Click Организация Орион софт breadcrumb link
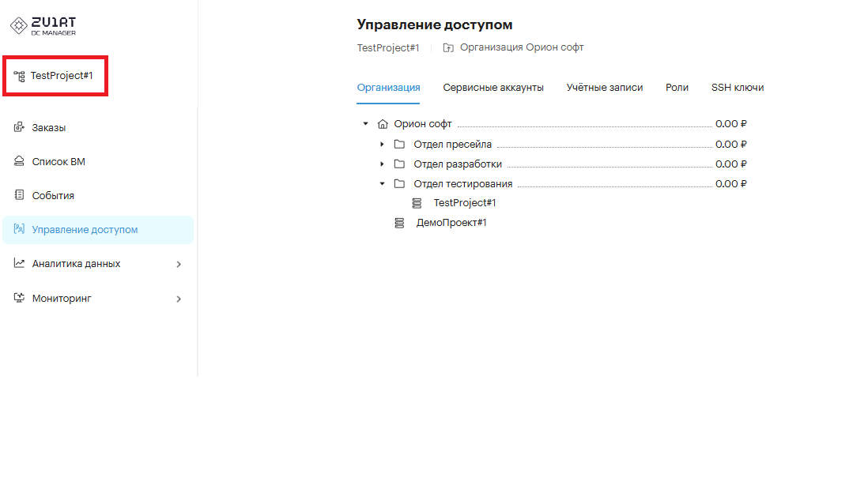Viewport: 868px width, 482px height. (x=522, y=47)
